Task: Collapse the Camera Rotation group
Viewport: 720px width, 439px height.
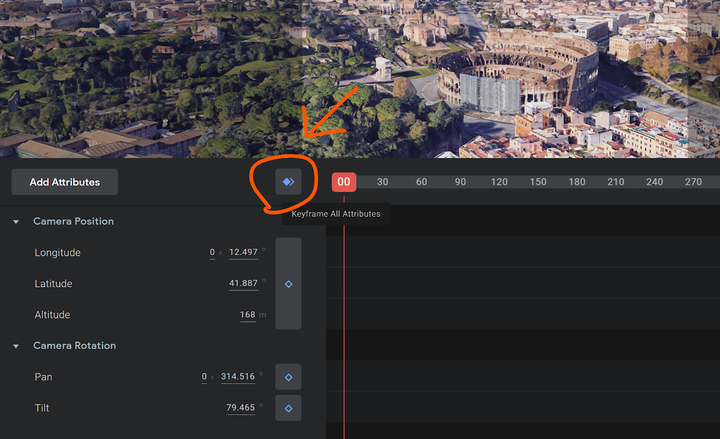Action: [16, 346]
